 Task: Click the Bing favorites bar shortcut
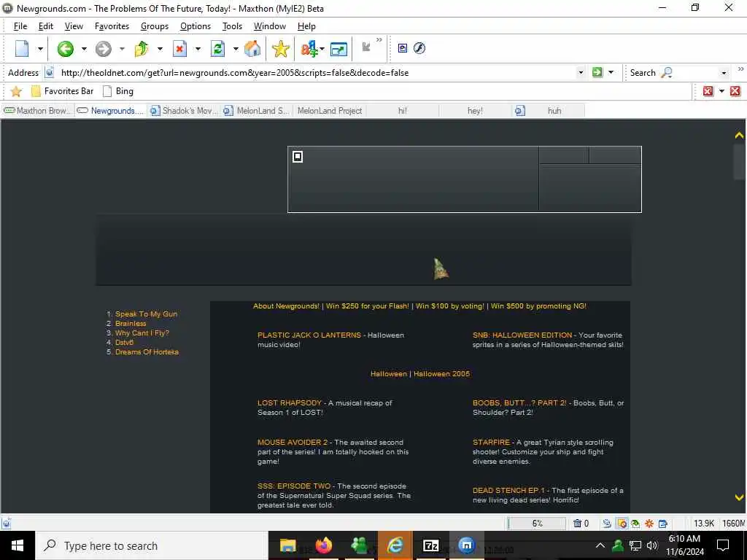(118, 91)
